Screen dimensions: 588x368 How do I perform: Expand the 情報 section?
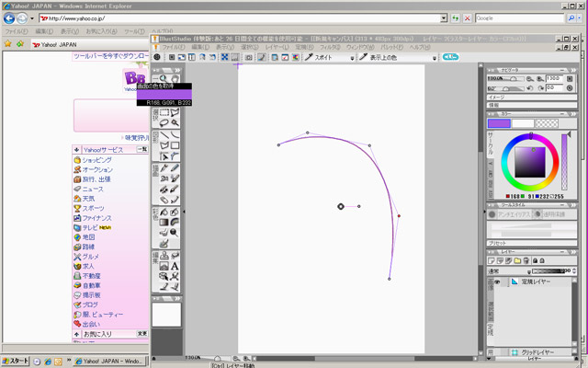tap(532, 105)
